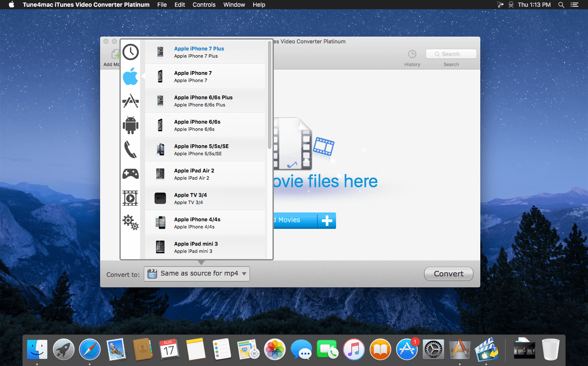Open Notification Center from the menu bar

575,5
